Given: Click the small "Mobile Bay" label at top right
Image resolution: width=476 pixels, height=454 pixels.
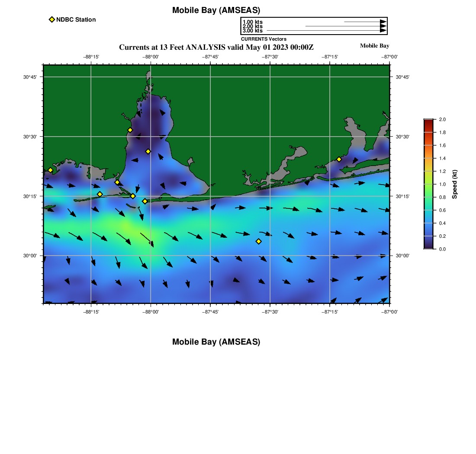Looking at the screenshot, I should click(374, 46).
